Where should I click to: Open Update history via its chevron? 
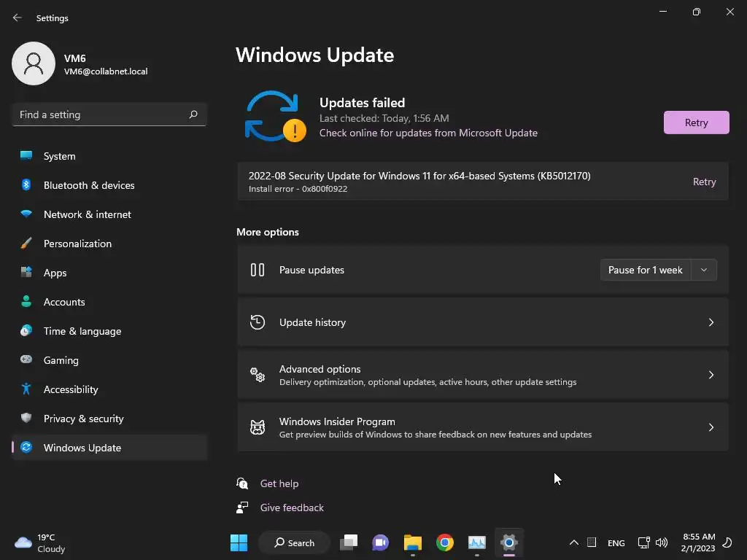711,322
